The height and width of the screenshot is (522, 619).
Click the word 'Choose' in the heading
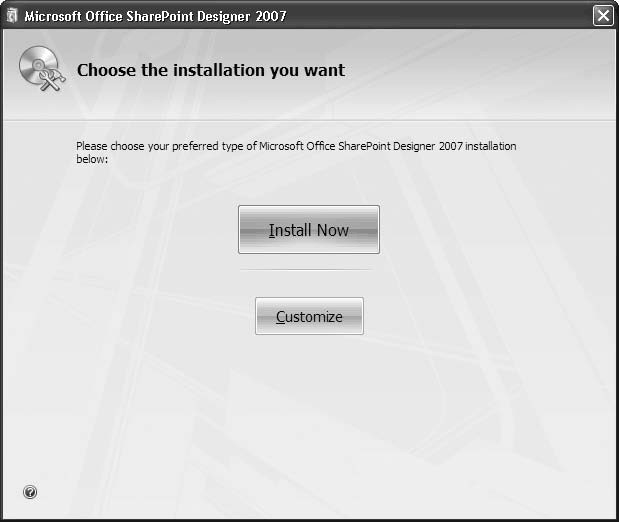coord(105,70)
